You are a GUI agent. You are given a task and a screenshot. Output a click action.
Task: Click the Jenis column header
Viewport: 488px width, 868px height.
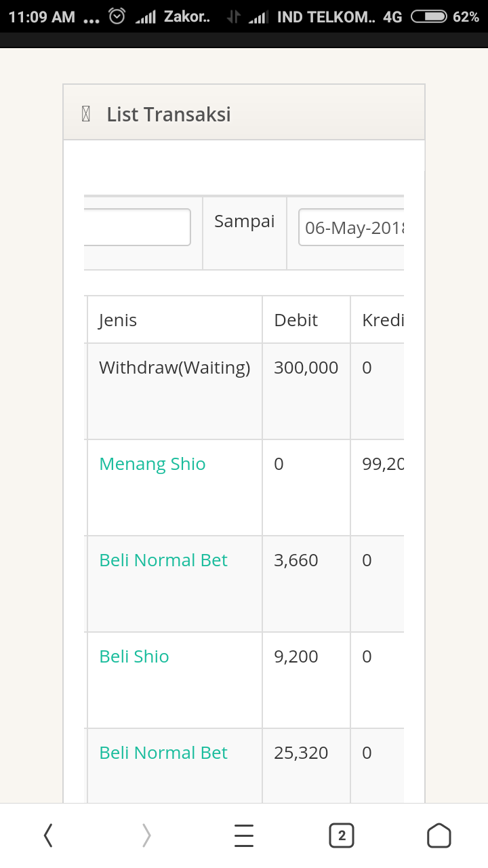click(118, 320)
